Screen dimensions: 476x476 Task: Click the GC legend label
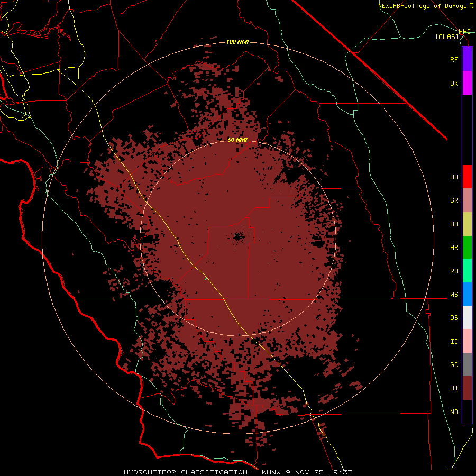pos(454,365)
